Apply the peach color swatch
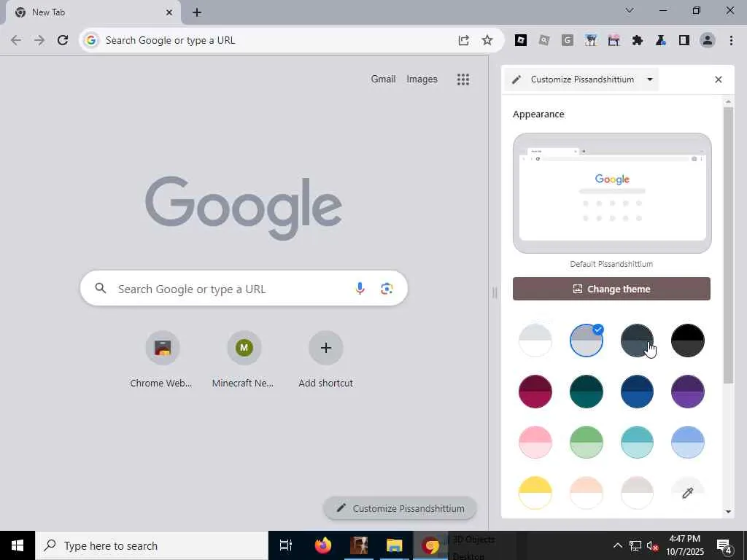747x560 pixels. 586,493
